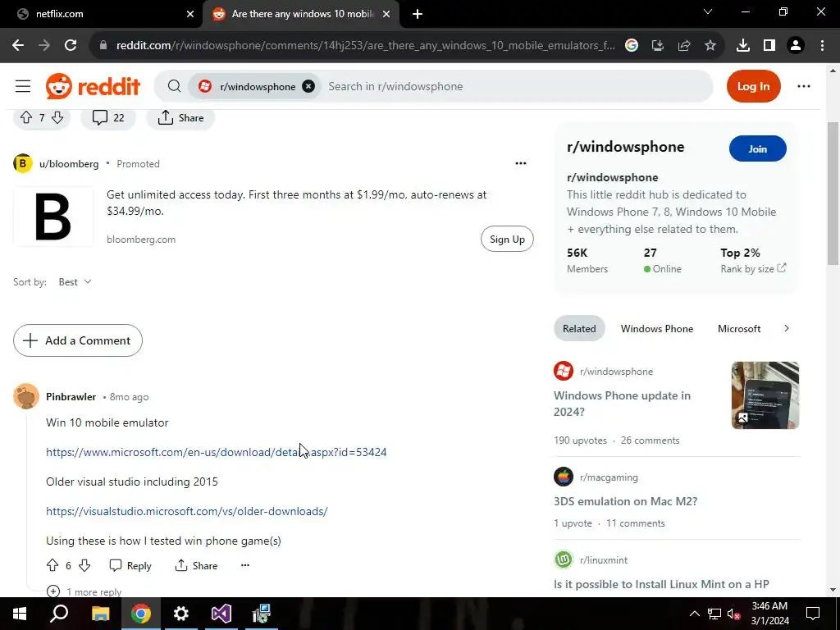Screen dimensions: 840x630
Task: Bookmark this page with the star
Action: pyautogui.click(x=710, y=46)
